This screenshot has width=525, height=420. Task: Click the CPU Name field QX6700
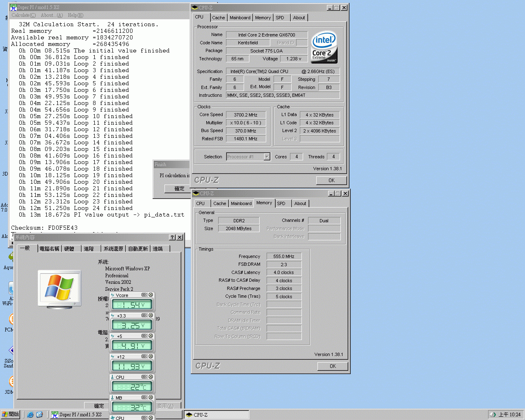(x=267, y=35)
